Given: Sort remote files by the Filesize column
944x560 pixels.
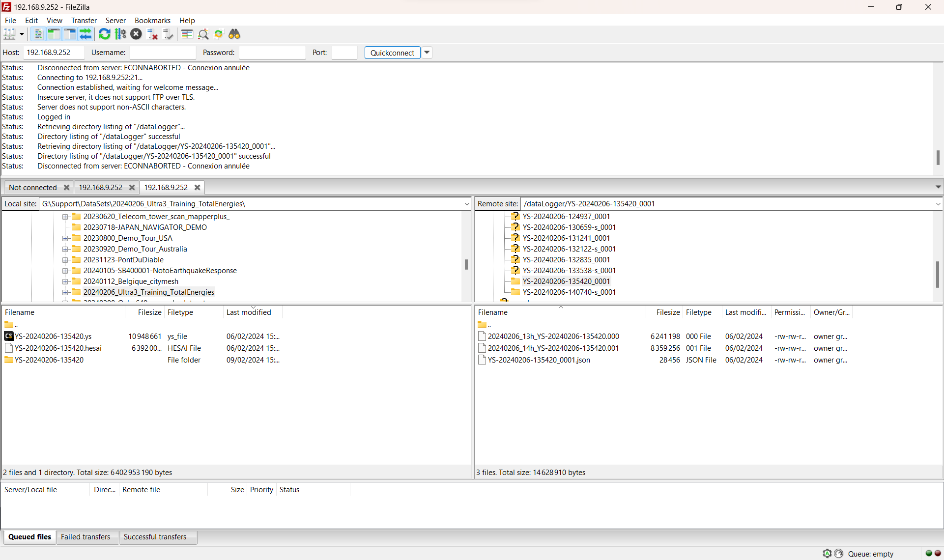Looking at the screenshot, I should pyautogui.click(x=667, y=312).
